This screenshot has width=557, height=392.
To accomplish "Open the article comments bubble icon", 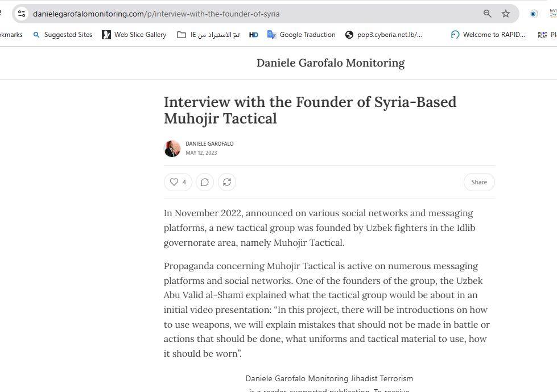I will [205, 182].
